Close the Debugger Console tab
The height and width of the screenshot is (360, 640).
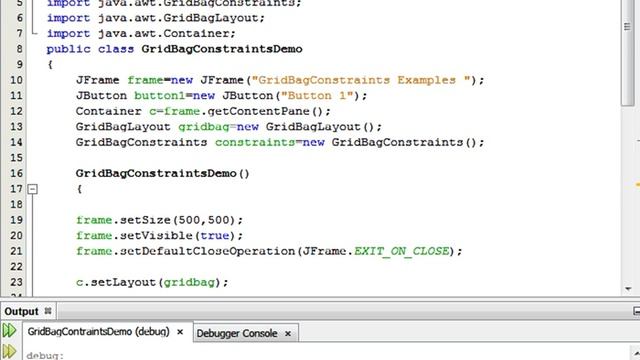click(288, 334)
